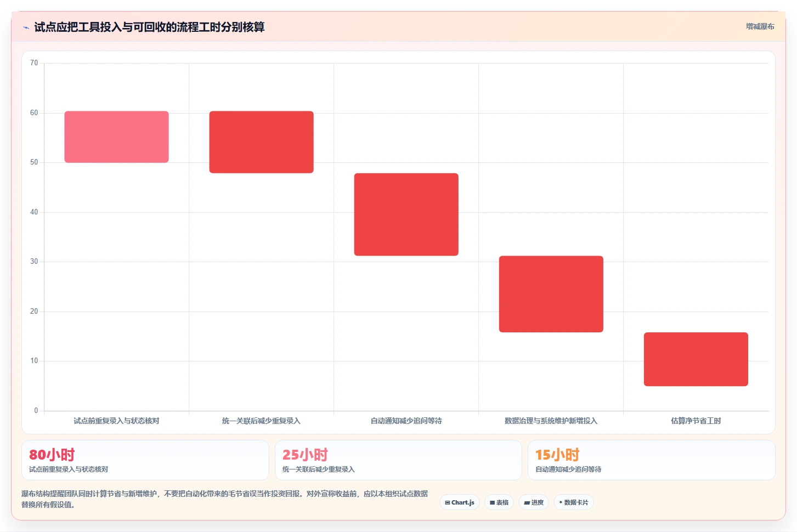This screenshot has width=797, height=532.
Task: Click the x-axis label 数据治理与系统维护新增投入
Action: click(x=551, y=421)
